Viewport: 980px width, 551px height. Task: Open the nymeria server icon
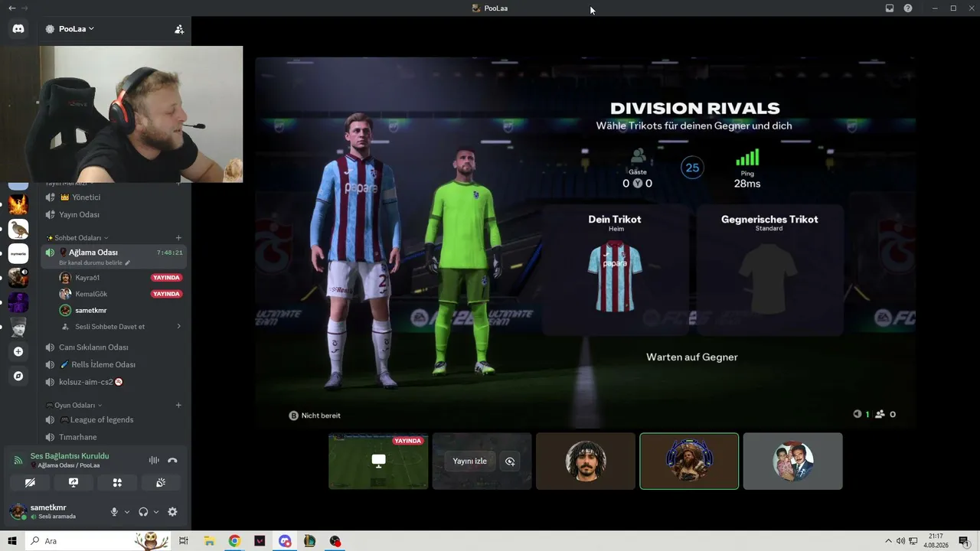tap(18, 253)
